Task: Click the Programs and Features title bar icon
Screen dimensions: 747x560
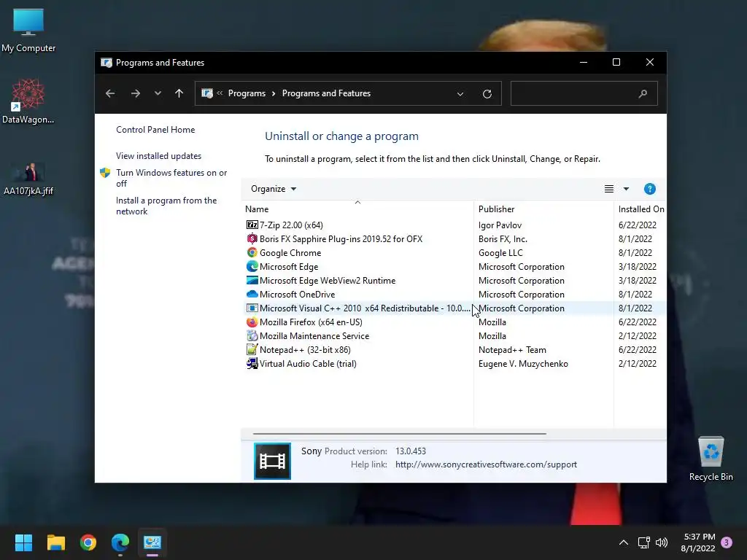Action: point(107,63)
